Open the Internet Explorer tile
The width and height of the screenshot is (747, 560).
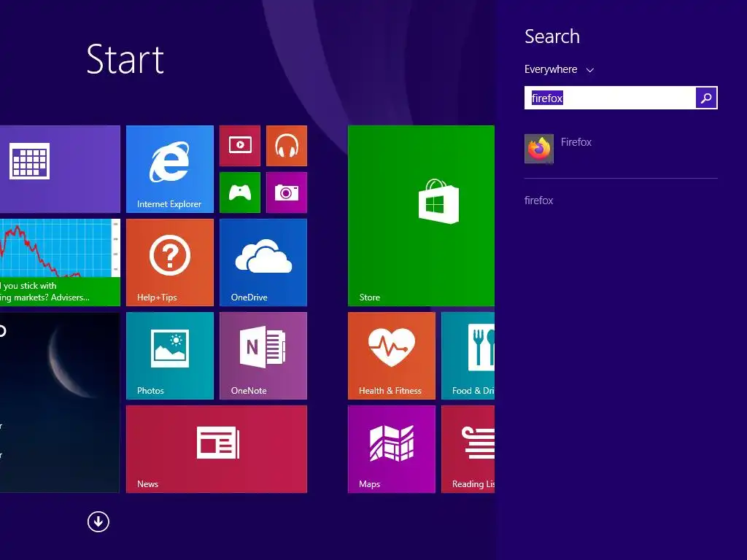(x=169, y=169)
